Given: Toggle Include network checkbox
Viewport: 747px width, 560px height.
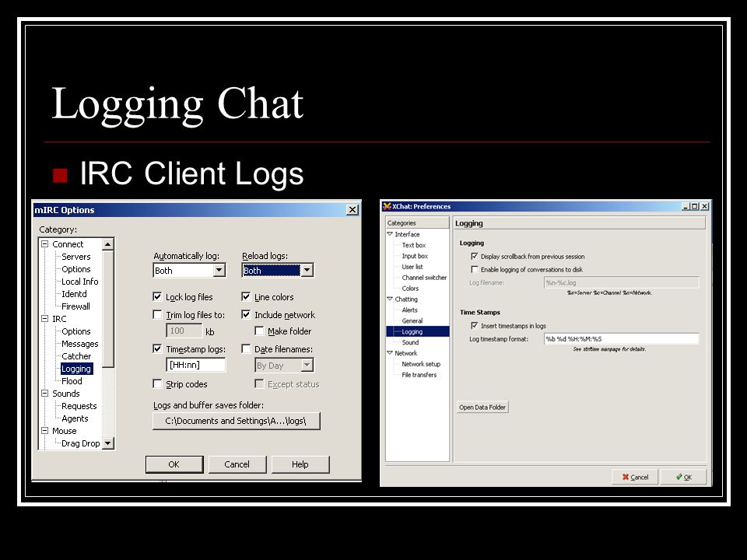Looking at the screenshot, I should coord(246,315).
